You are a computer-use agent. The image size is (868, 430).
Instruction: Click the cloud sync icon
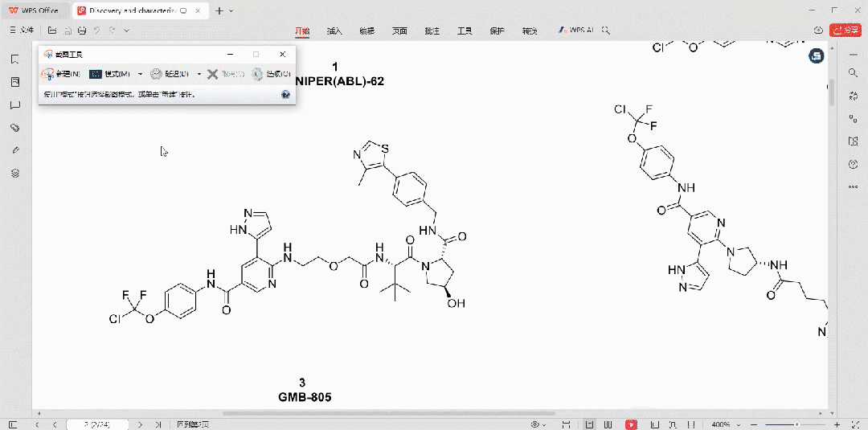[x=819, y=31]
